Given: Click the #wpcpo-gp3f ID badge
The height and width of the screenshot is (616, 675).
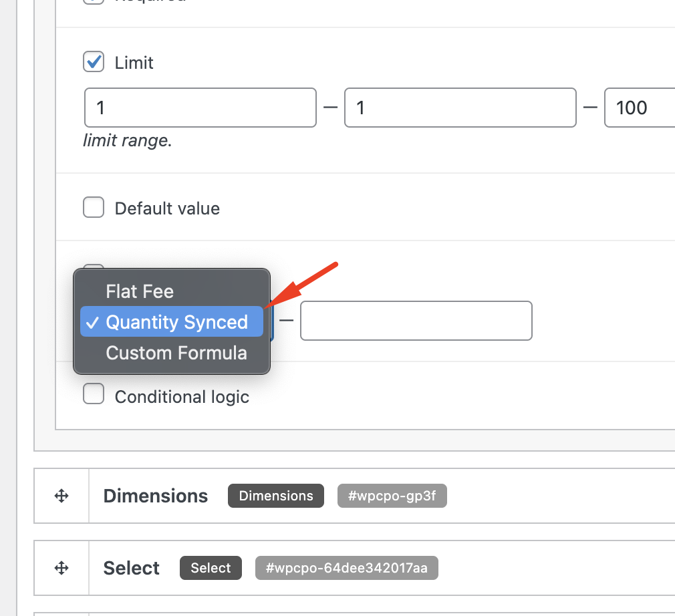Looking at the screenshot, I should point(392,496).
